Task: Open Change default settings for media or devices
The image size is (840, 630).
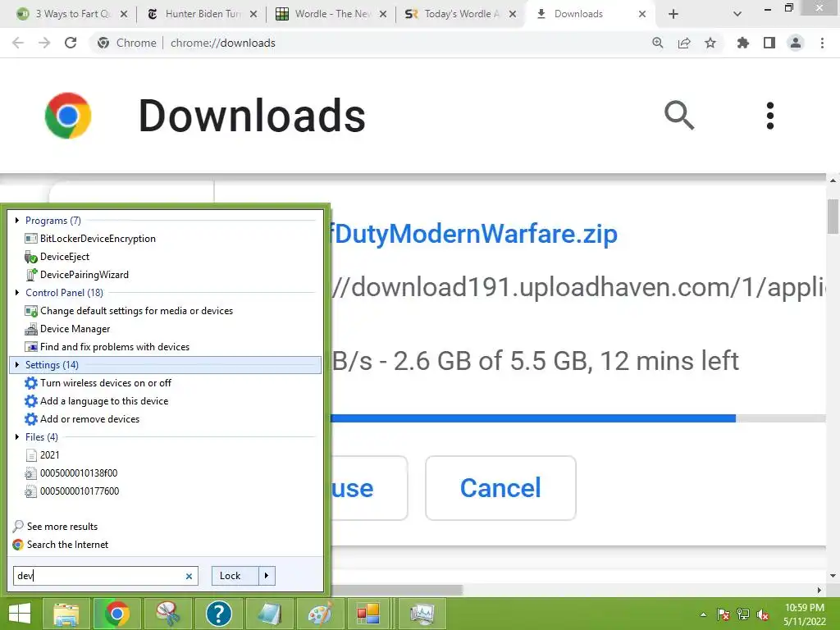Action: [136, 311]
